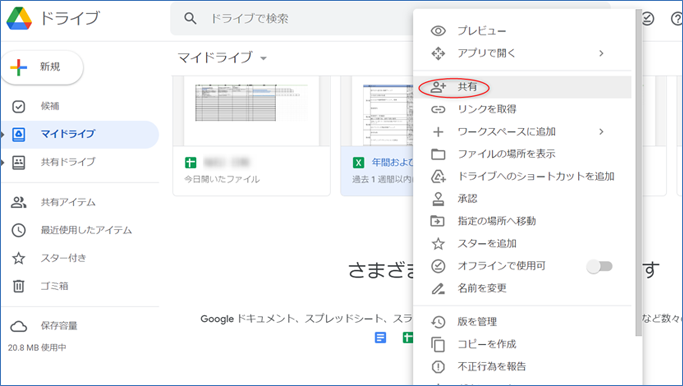Click the blue Google Docs icon
The width and height of the screenshot is (683, 386).
pyautogui.click(x=380, y=337)
